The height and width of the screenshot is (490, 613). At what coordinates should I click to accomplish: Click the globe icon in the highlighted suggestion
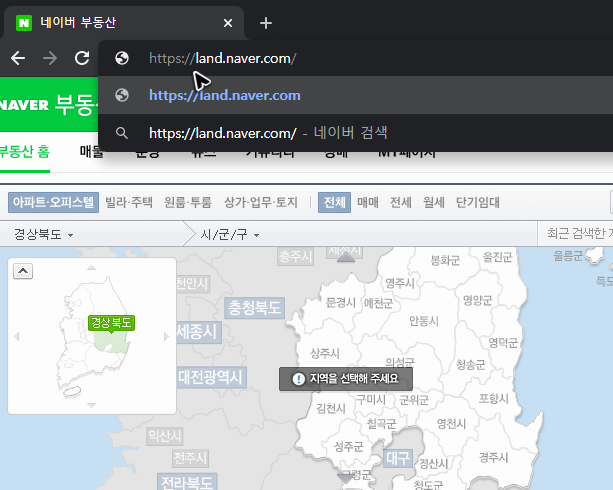coord(122,95)
